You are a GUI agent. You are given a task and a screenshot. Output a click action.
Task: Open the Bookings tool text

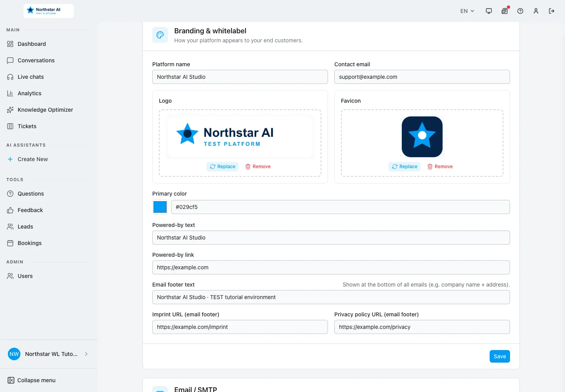tap(29, 243)
